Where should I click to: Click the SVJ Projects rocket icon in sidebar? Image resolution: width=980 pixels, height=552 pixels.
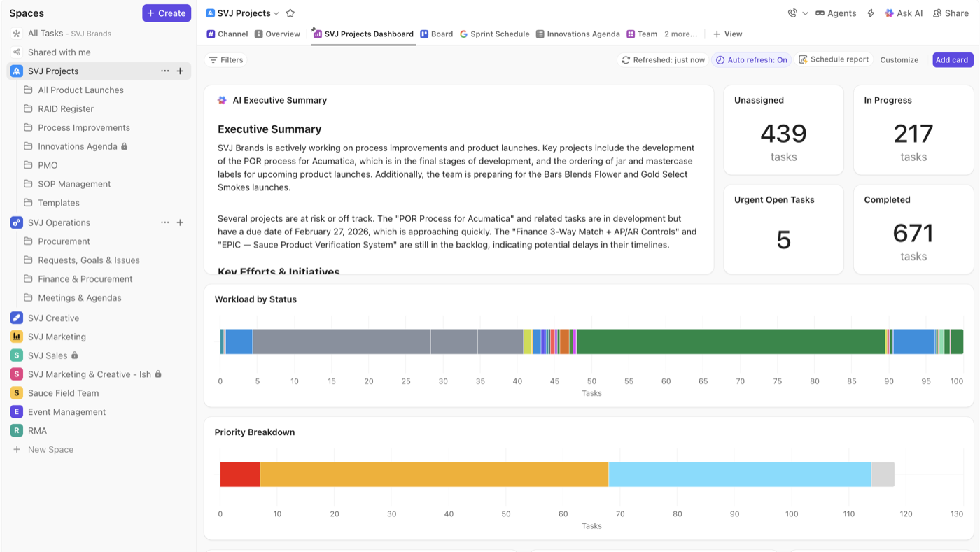pos(17,71)
